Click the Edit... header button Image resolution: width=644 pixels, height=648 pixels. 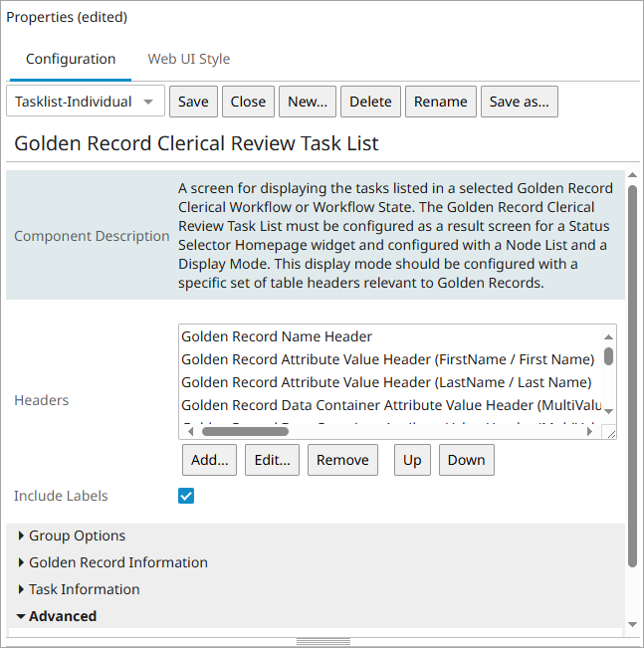coord(272,460)
